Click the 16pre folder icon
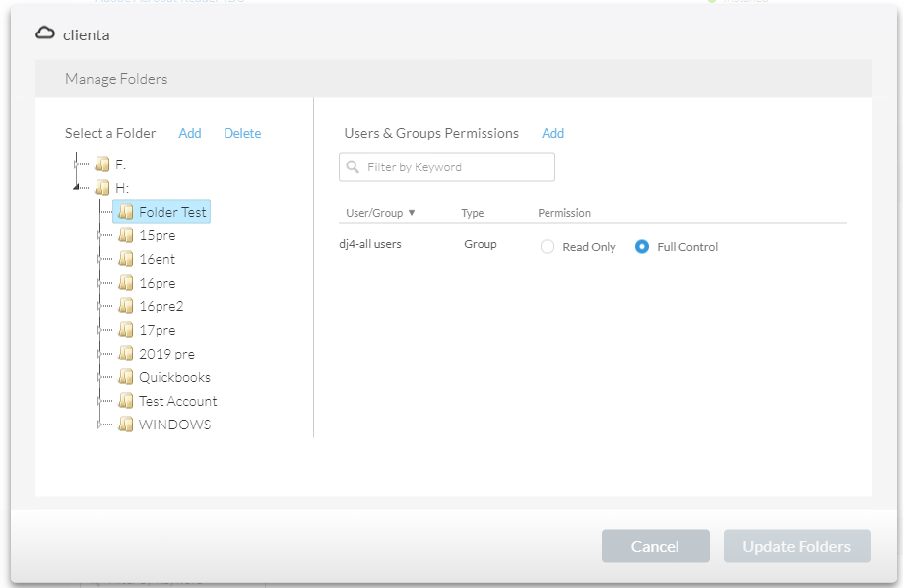 125,283
